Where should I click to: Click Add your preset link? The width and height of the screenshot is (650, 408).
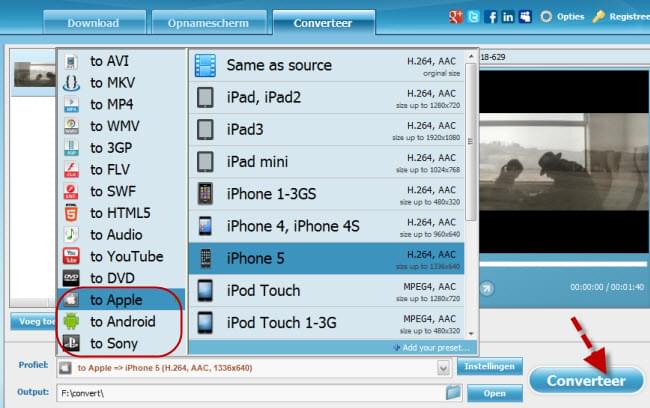(432, 347)
